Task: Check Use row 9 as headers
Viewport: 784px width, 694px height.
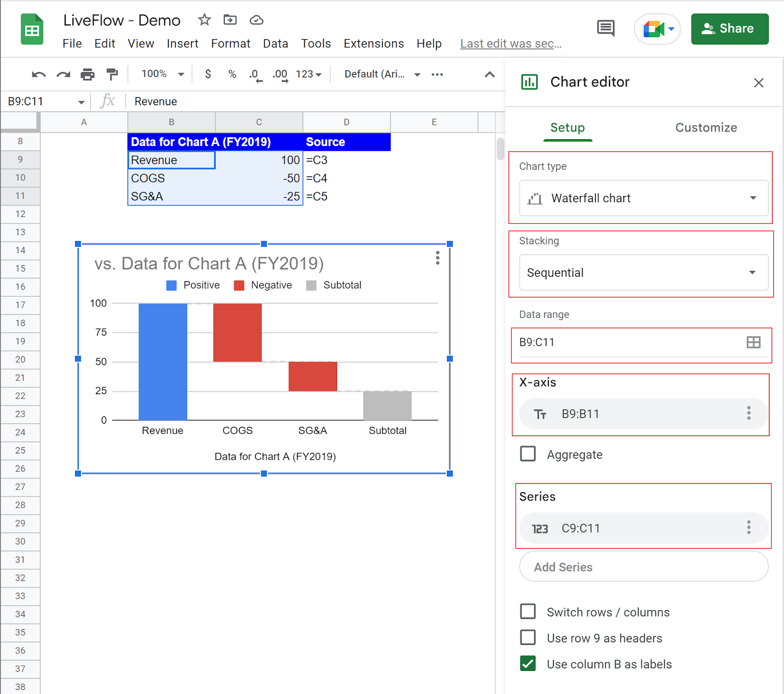Action: [528, 638]
